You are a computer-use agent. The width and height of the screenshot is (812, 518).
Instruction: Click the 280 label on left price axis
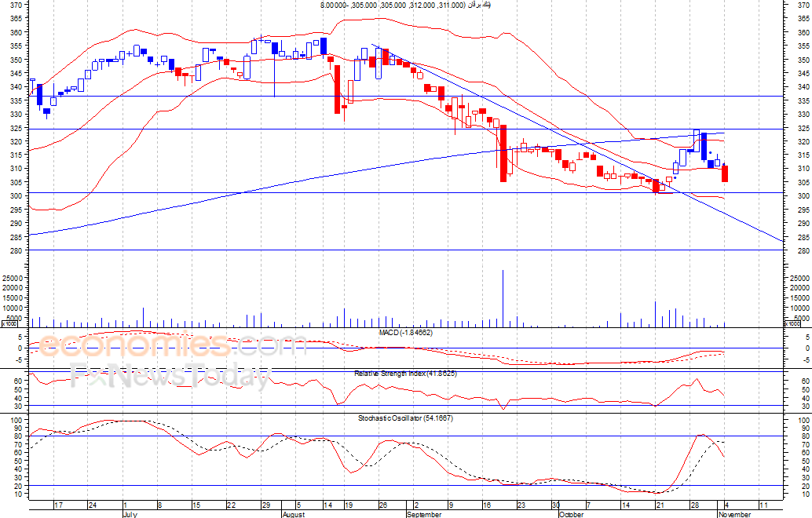[x=16, y=250]
